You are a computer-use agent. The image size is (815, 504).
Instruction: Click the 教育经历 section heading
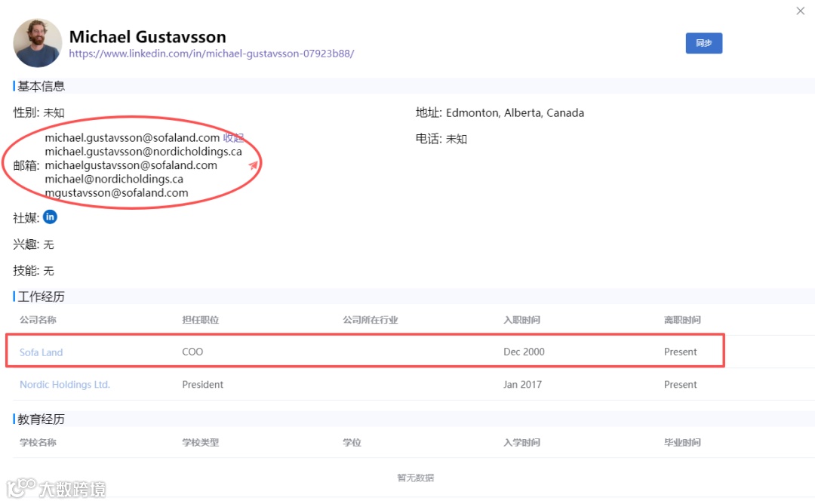[x=41, y=419]
